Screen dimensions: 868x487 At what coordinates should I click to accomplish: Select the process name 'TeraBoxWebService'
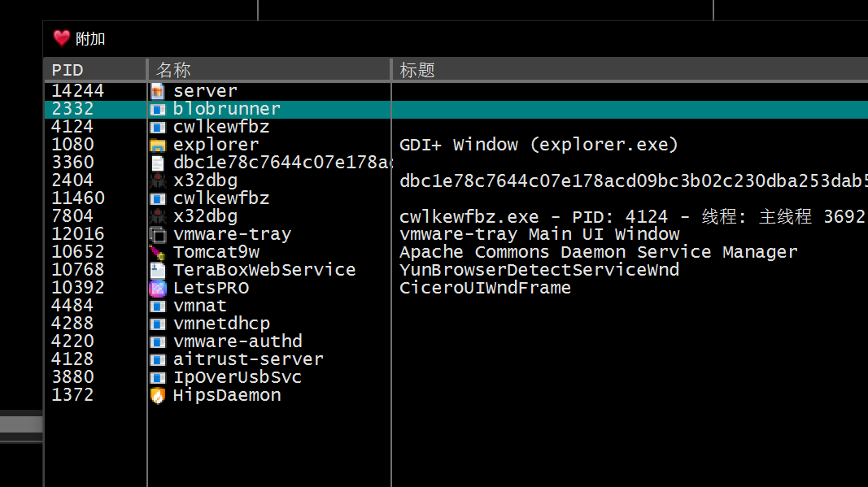pyautogui.click(x=264, y=270)
